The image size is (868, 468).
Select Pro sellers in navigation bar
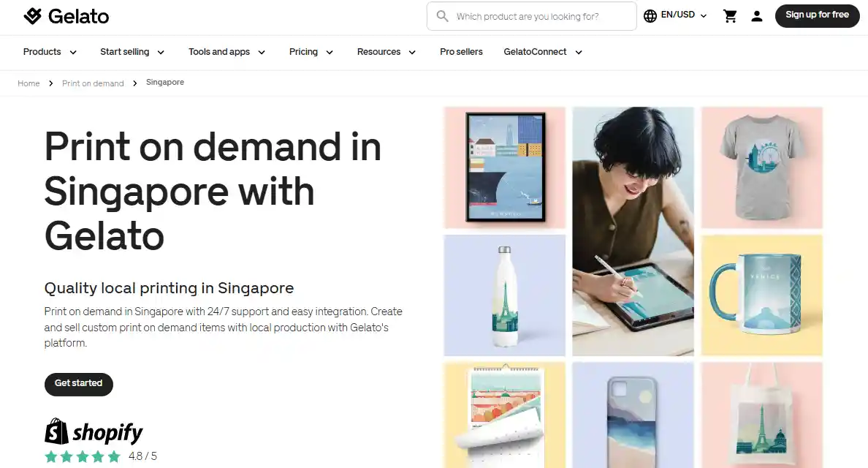tap(461, 52)
